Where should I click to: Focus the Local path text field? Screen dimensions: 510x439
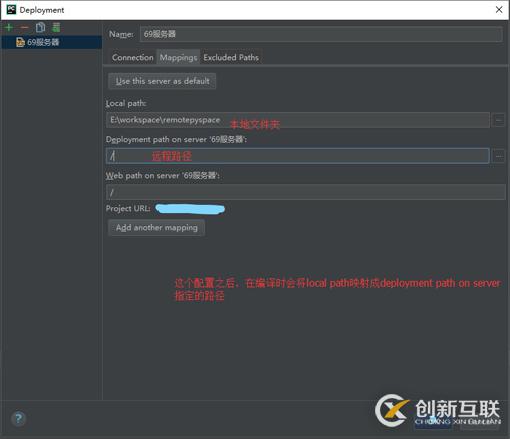tap(298, 120)
